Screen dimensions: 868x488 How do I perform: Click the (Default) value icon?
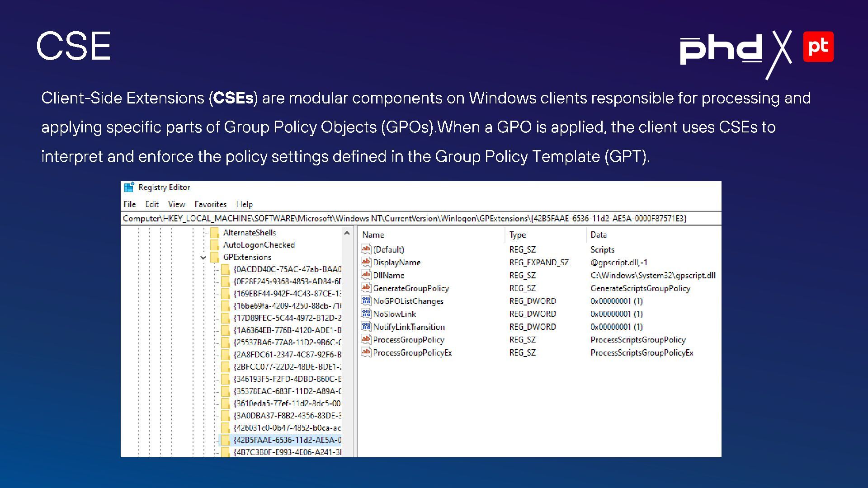[x=366, y=249]
